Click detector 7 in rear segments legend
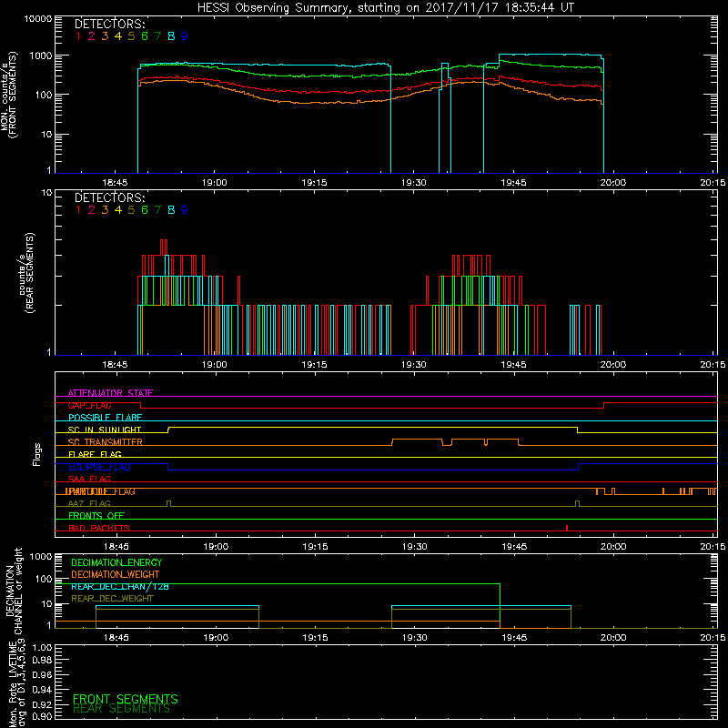The image size is (728, 728). (157, 210)
